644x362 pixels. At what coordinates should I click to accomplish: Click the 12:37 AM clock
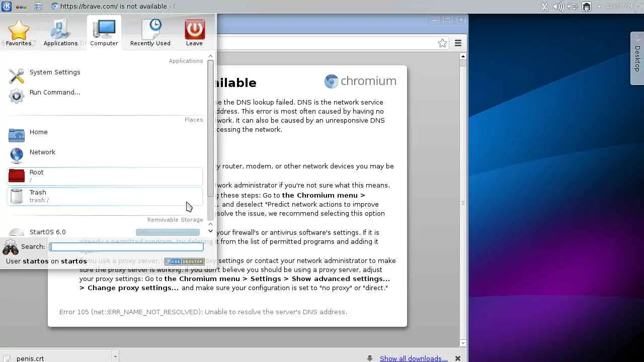point(619,7)
